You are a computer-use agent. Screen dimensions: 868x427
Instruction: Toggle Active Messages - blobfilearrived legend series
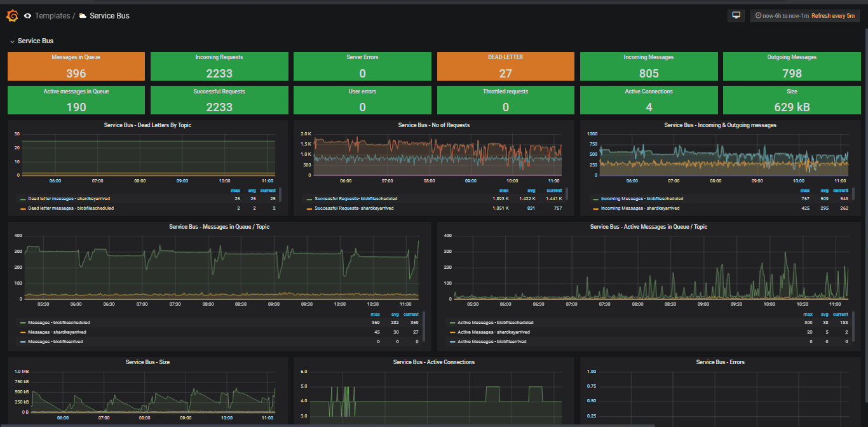click(x=492, y=341)
